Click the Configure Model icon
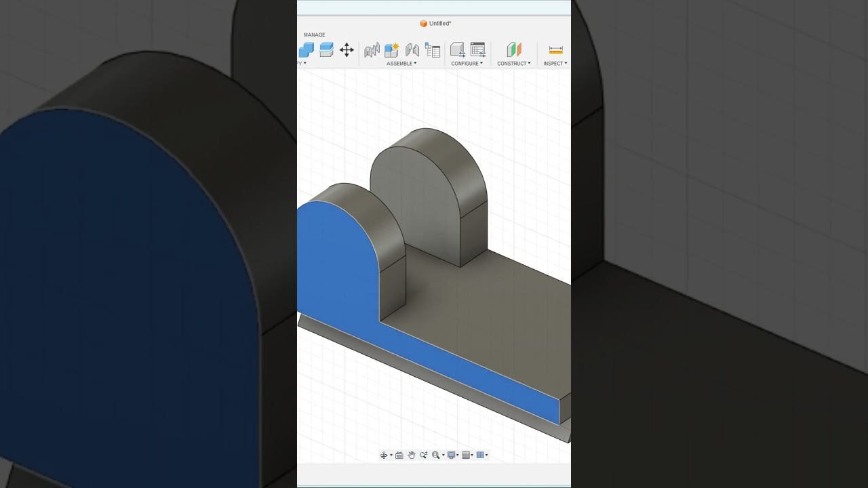This screenshot has height=488, width=868. coord(458,49)
